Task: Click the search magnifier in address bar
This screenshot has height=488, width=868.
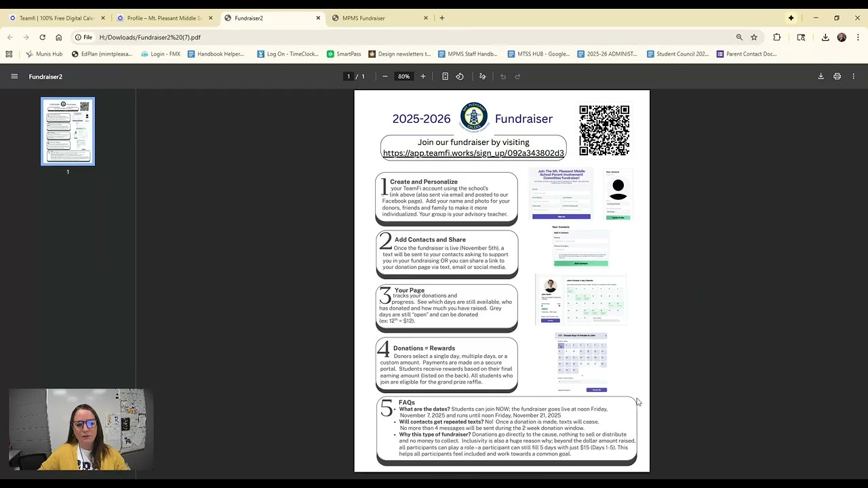Action: click(739, 37)
